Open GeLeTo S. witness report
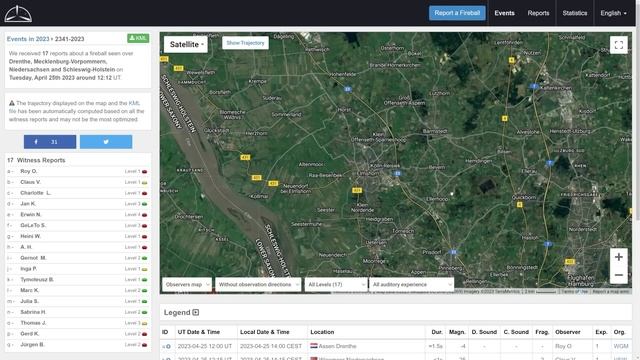The width and height of the screenshot is (640, 360). tap(33, 225)
